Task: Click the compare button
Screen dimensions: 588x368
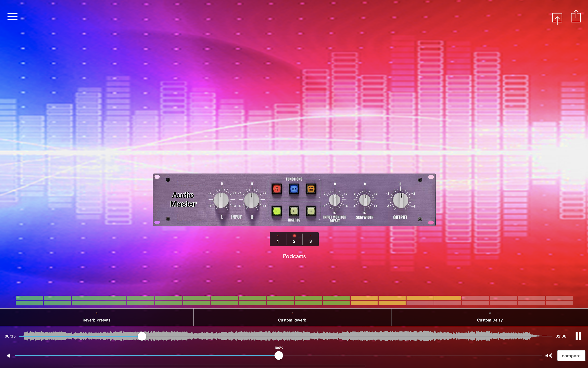Action: (x=571, y=356)
